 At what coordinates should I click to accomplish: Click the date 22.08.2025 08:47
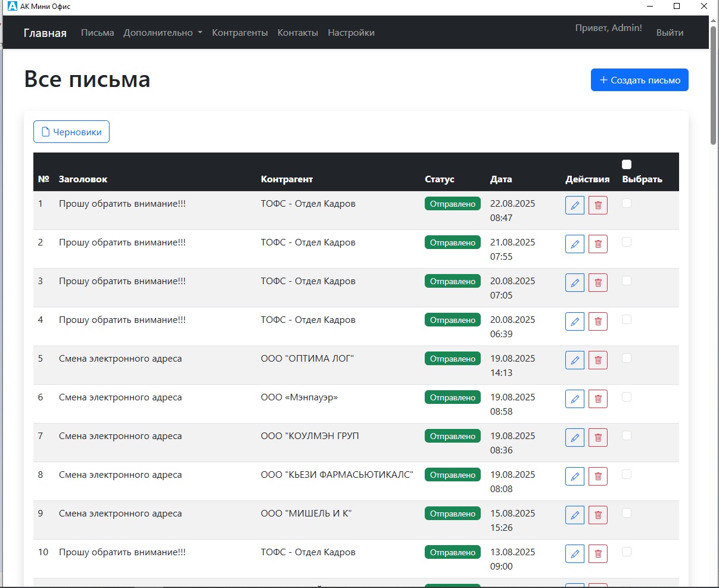(513, 211)
